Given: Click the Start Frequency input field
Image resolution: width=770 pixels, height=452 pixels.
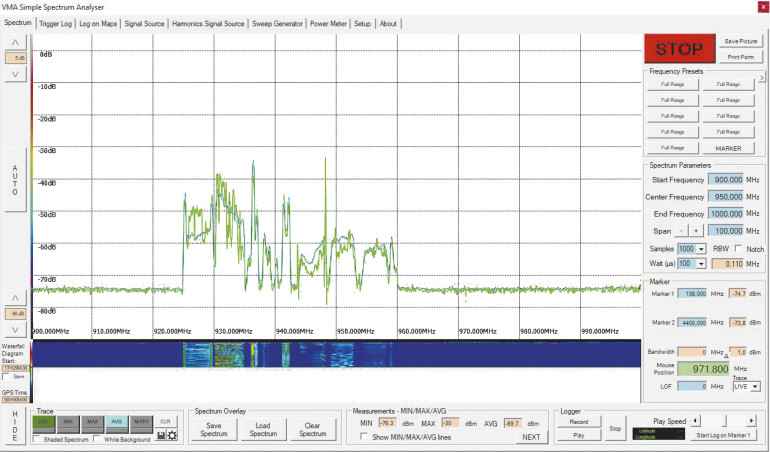Looking at the screenshot, I should 724,180.
